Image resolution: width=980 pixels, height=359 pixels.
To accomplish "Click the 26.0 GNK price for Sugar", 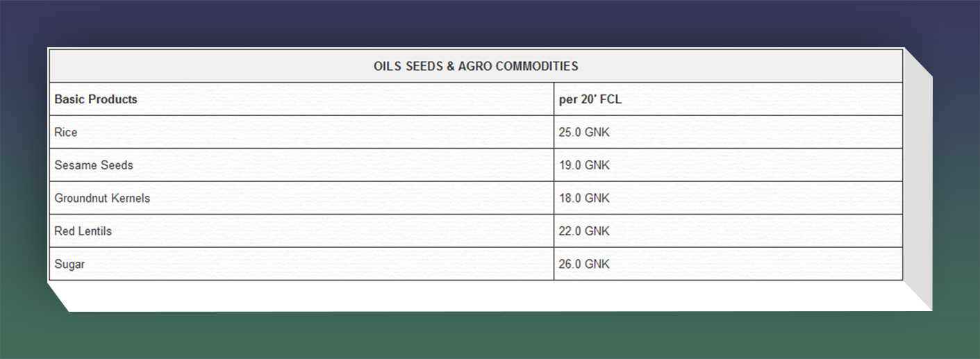I will click(583, 265).
